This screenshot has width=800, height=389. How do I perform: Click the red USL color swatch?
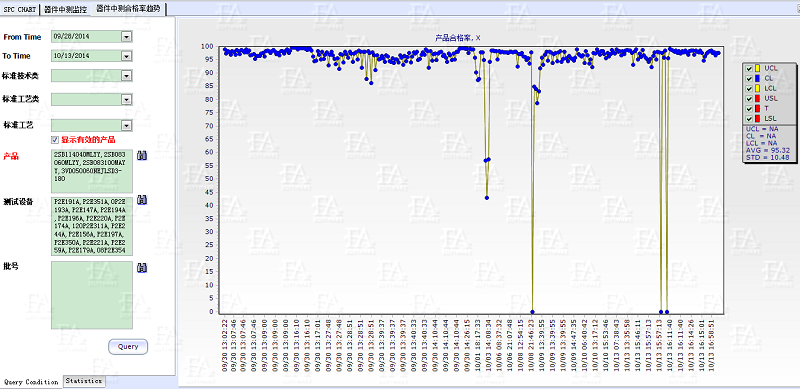pyautogui.click(x=758, y=98)
